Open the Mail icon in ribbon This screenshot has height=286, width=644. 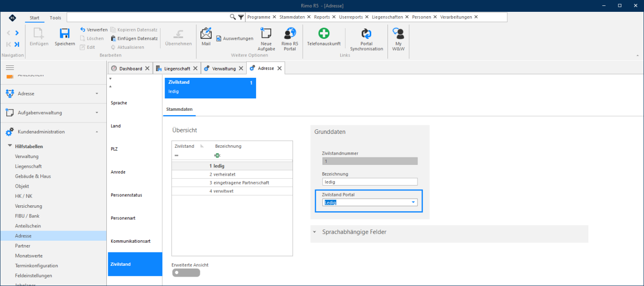tap(206, 33)
